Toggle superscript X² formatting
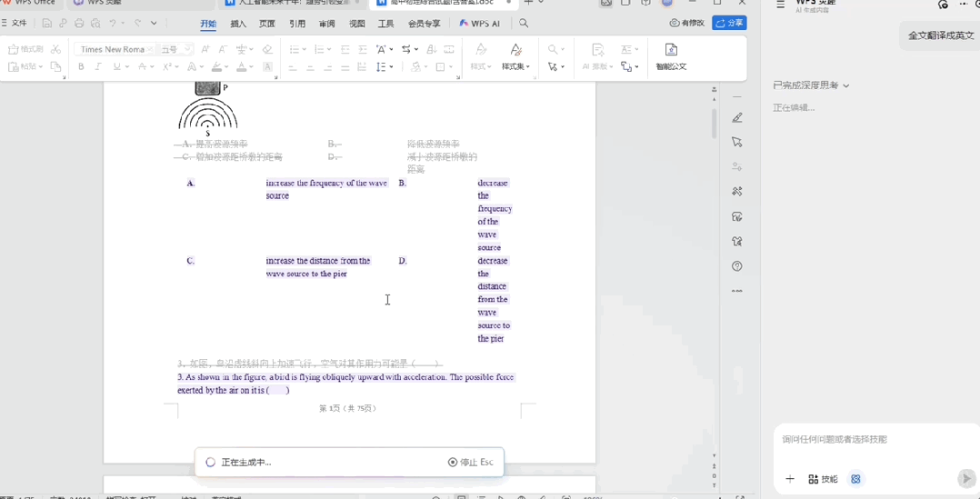980x499 pixels. tap(167, 66)
